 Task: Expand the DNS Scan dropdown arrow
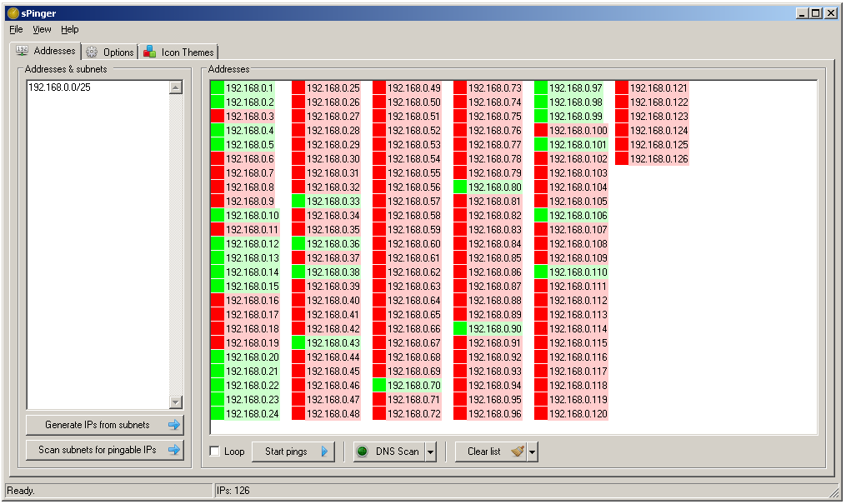click(x=431, y=452)
